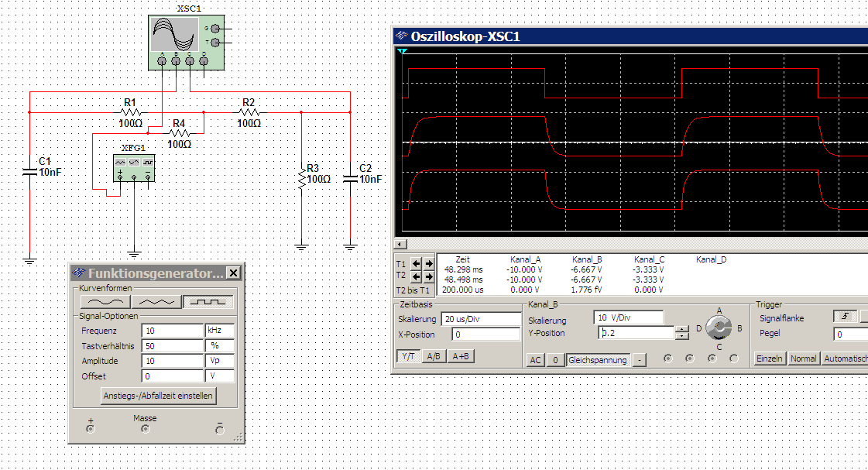Image resolution: width=868 pixels, height=470 pixels.
Task: Click the second channel terminal radio in Kanal_B
Action: pyautogui.click(x=689, y=359)
